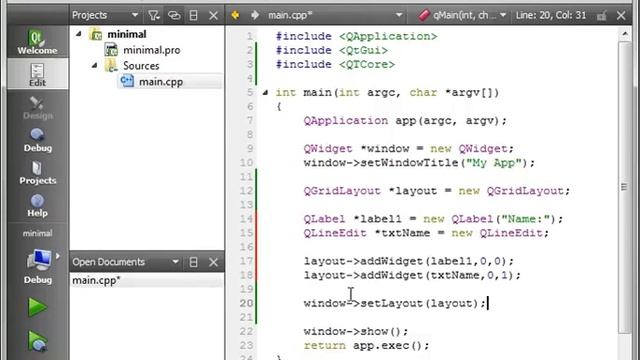Collapse the main function fold marker
640x360 pixels.
tap(265, 93)
